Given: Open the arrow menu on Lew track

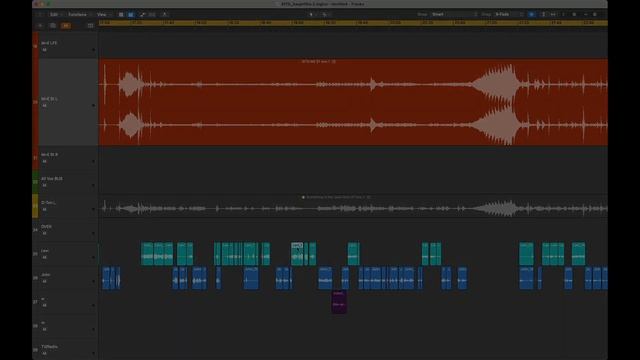Looking at the screenshot, I should tap(93, 258).
